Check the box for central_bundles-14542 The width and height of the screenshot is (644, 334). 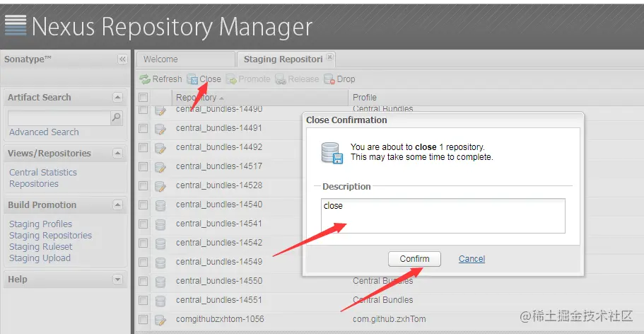coord(143,243)
